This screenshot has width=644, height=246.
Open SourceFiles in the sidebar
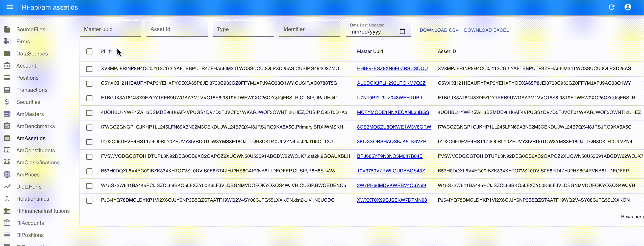(31, 29)
